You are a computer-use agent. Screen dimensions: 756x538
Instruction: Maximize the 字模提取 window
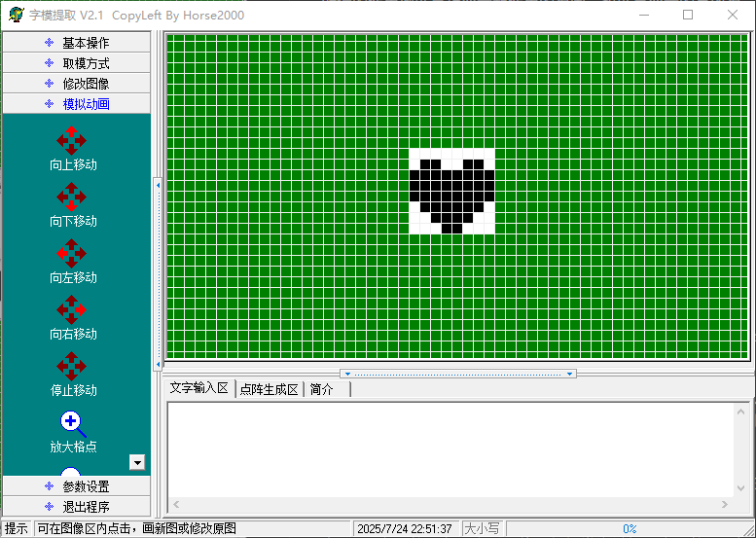pos(688,15)
